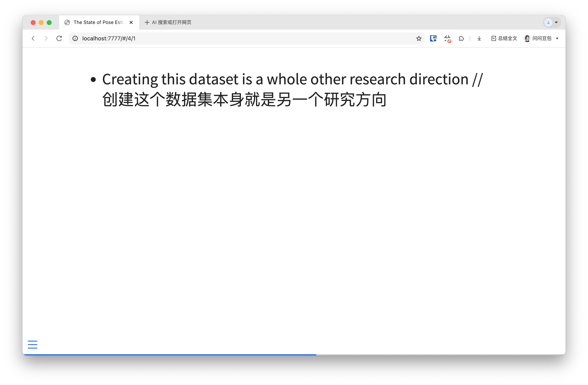Screen dimensions: 588x385
Task: Open new tab AI 搜索或打开网页
Action: [x=168, y=22]
